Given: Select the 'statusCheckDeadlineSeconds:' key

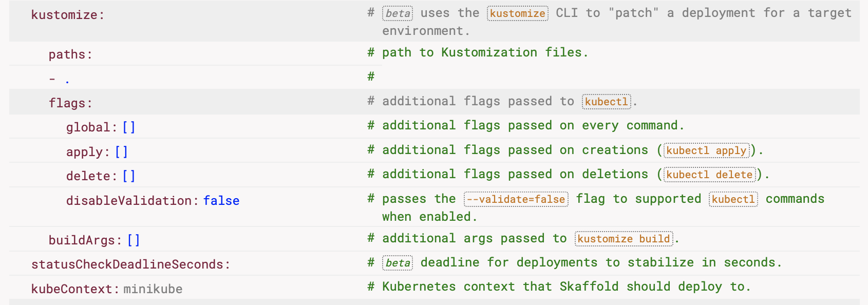Looking at the screenshot, I should tap(130, 264).
